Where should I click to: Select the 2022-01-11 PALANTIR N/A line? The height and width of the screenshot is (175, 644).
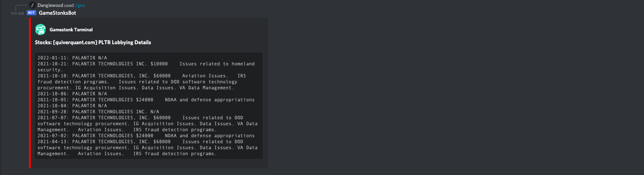(72, 58)
